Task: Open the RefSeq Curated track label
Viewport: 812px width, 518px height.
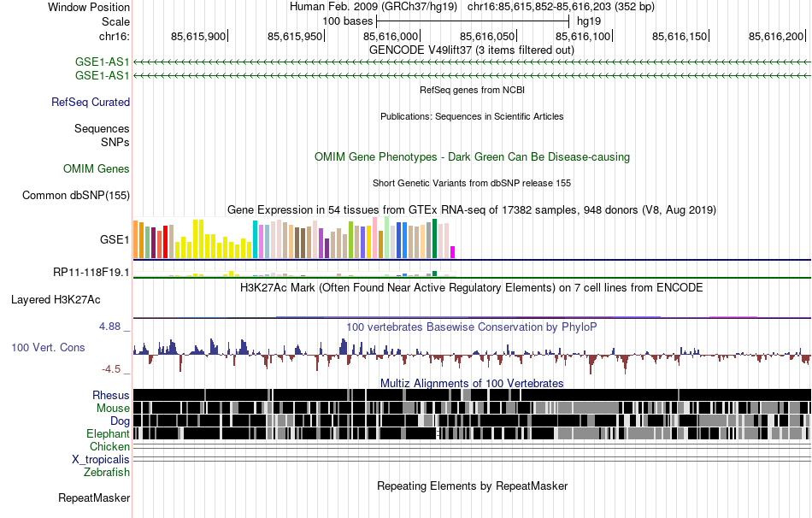Action: pos(91,102)
